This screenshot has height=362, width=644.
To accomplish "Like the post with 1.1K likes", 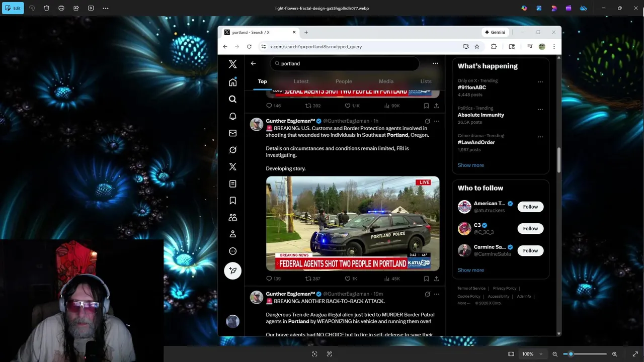I will 352,106.
